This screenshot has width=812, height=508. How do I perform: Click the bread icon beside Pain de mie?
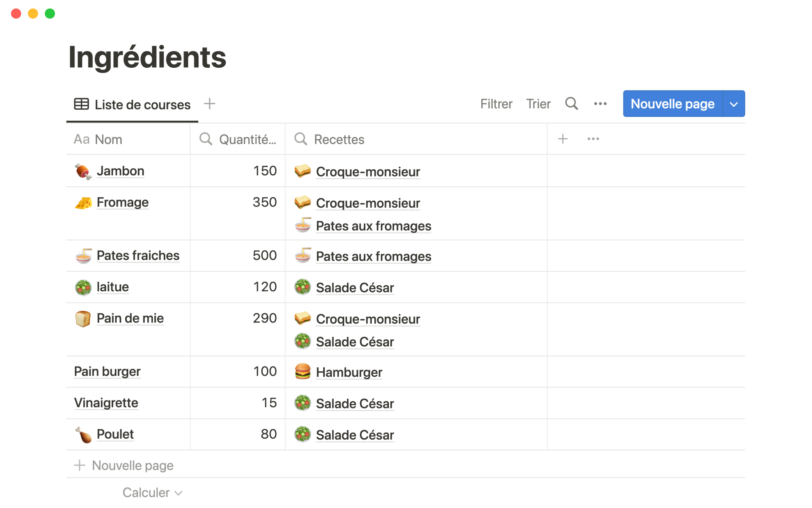83,319
